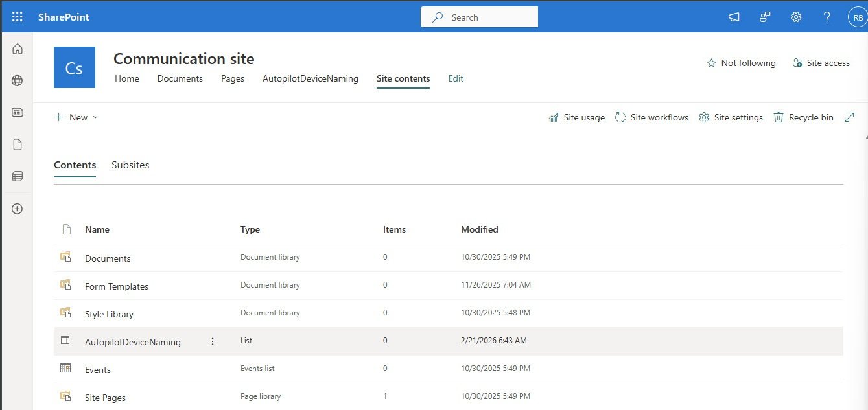This screenshot has height=410, width=868.
Task: Click the Create plus circle icon
Action: 18,209
